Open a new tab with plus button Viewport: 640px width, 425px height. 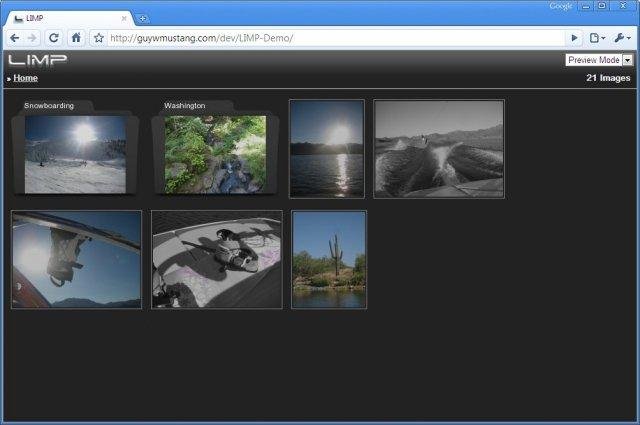click(x=143, y=18)
